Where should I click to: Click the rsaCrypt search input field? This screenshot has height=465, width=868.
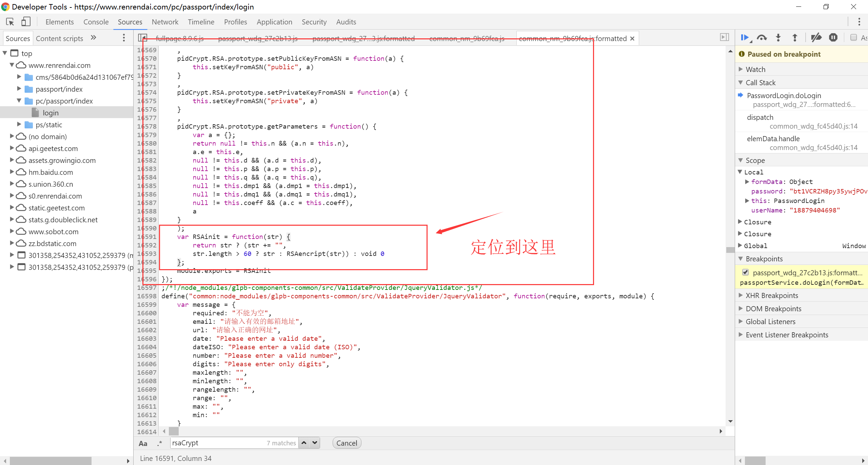(217, 443)
